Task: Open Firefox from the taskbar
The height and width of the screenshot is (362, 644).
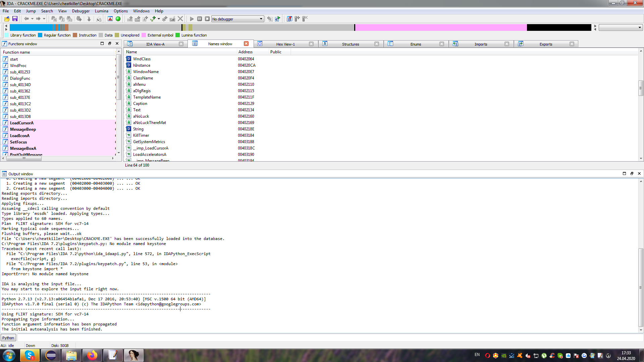Action: 92,355
